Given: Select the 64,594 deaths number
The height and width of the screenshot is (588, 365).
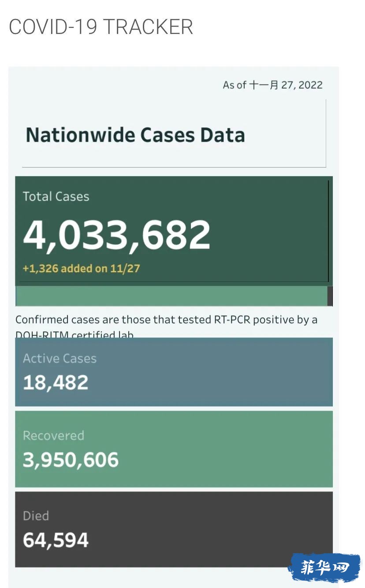Looking at the screenshot, I should tap(56, 540).
